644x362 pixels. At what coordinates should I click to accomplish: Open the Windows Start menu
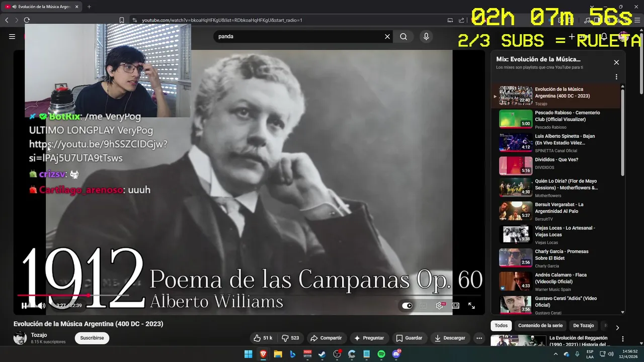tap(248, 354)
